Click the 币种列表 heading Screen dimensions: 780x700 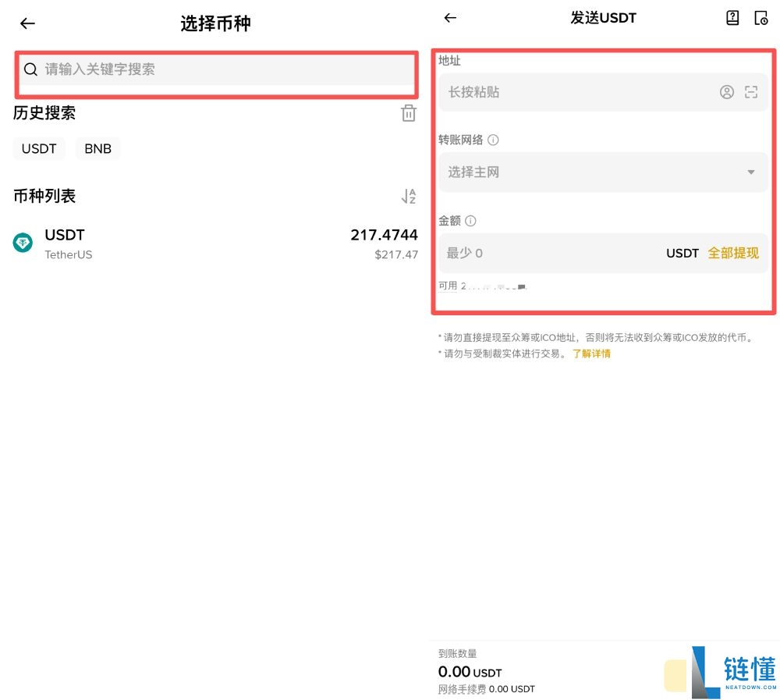coord(44,196)
